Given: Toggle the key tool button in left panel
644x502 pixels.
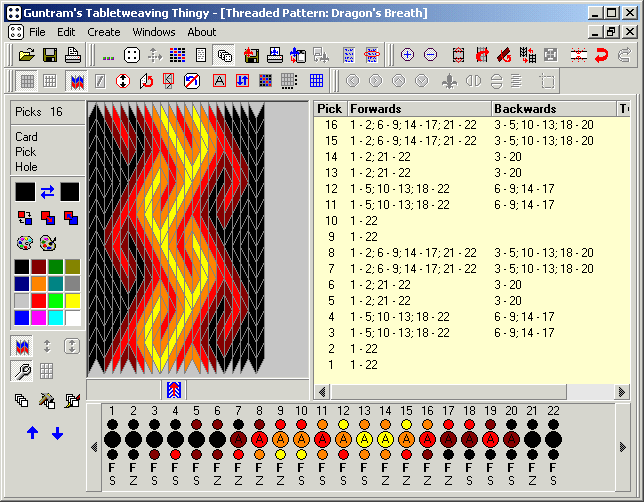Looking at the screenshot, I should [x=21, y=372].
